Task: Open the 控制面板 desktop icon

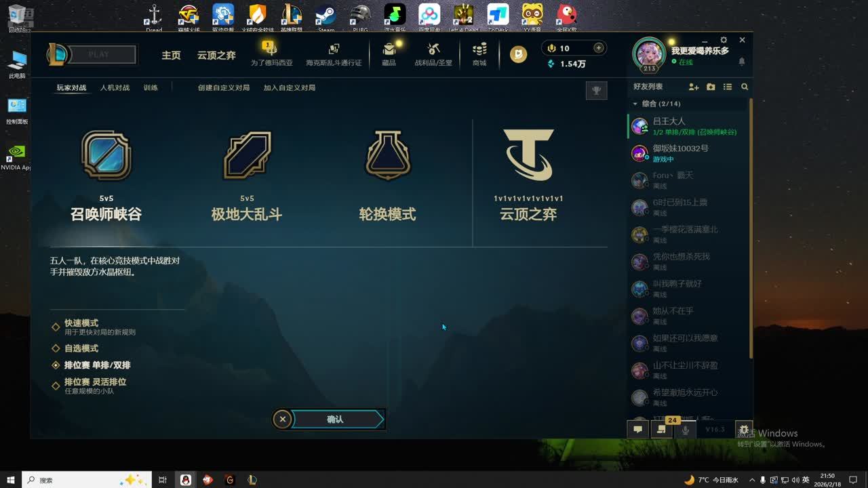Action: 17,111
